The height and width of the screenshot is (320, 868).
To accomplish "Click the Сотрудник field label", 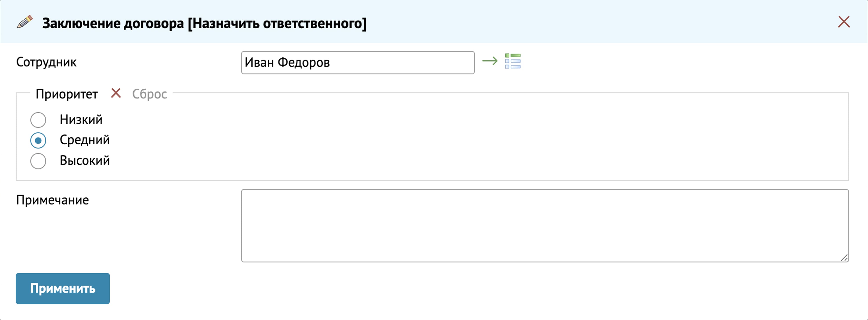I will [x=47, y=62].
